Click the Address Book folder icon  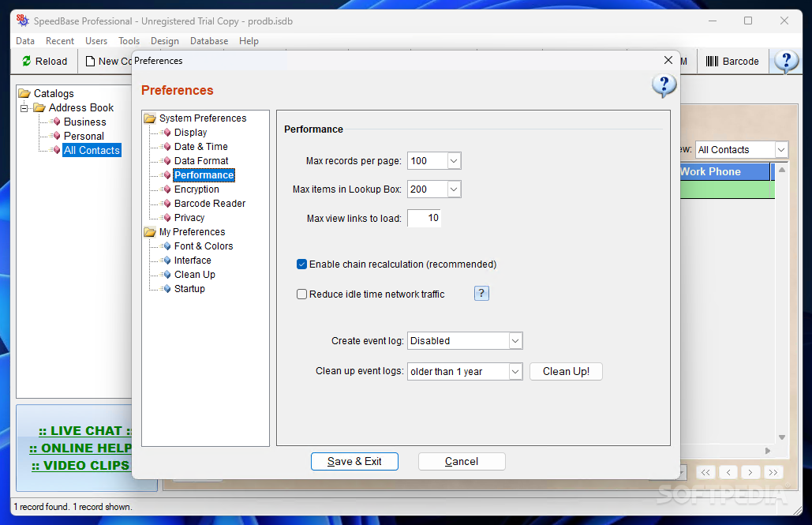(39, 108)
